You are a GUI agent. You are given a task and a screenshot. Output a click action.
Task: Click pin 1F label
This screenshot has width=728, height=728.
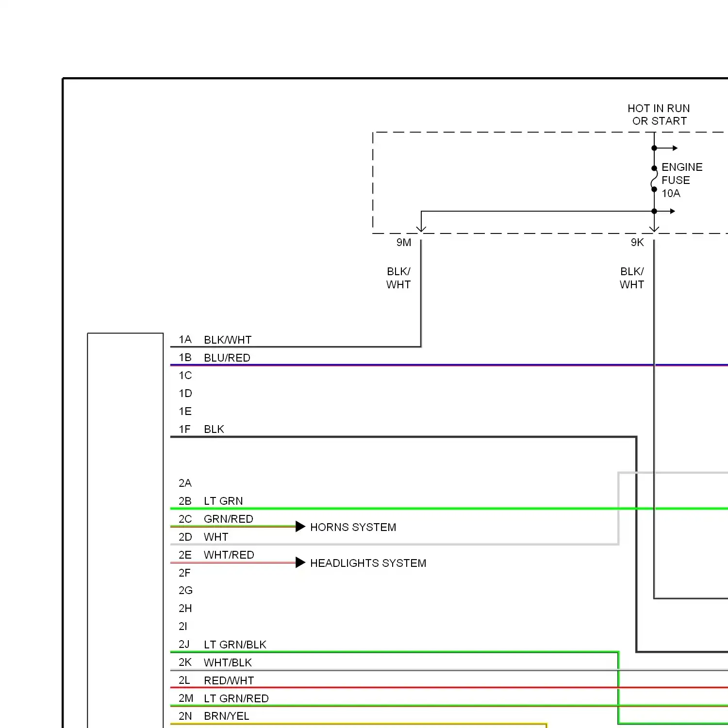pyautogui.click(x=184, y=430)
